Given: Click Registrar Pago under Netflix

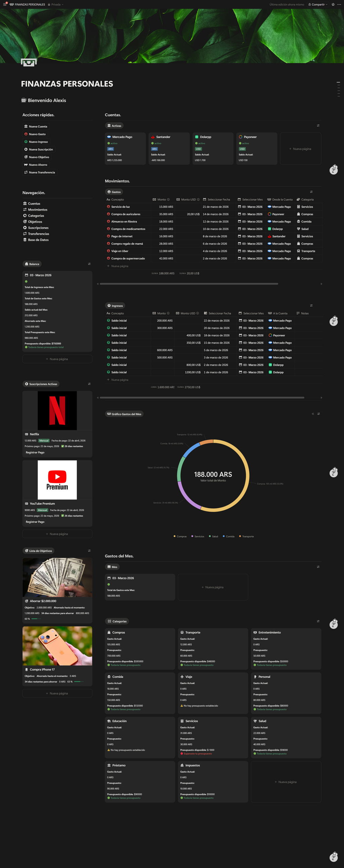Looking at the screenshot, I should pyautogui.click(x=35, y=452).
